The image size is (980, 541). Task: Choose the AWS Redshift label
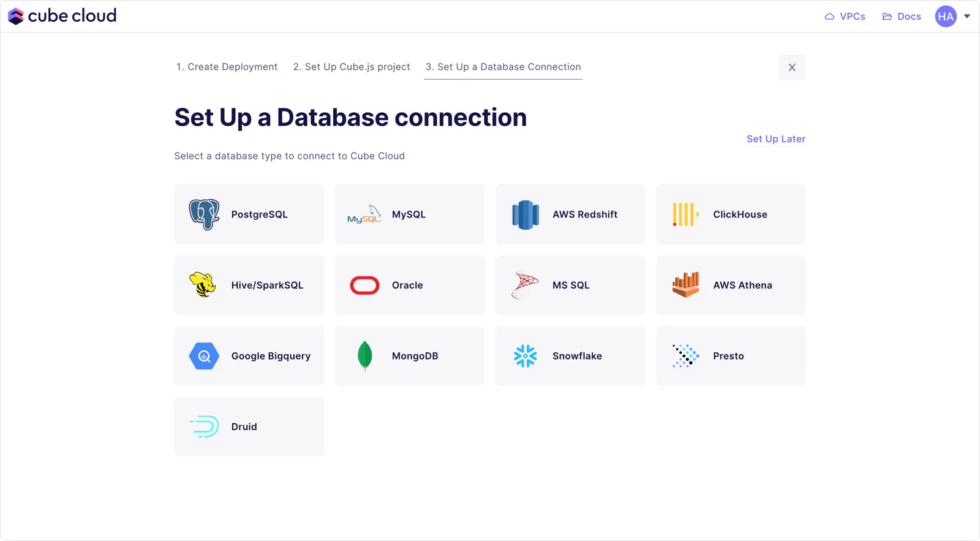585,214
